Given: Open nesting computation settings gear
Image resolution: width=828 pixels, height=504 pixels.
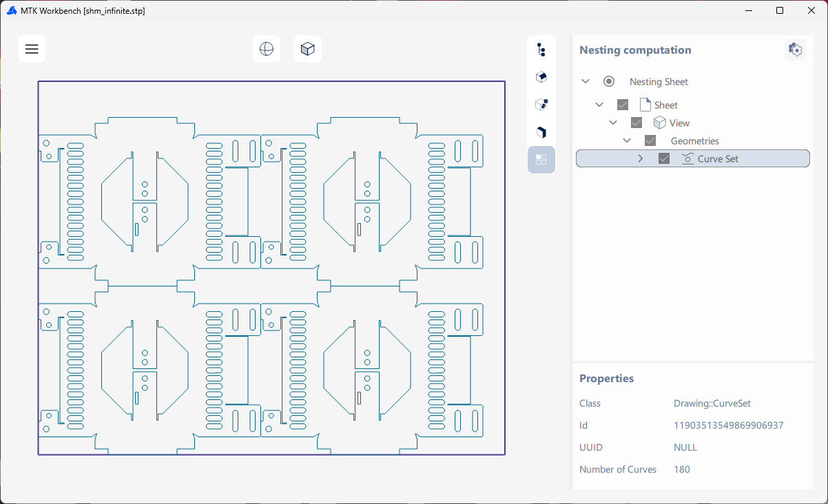Looking at the screenshot, I should [x=796, y=50].
